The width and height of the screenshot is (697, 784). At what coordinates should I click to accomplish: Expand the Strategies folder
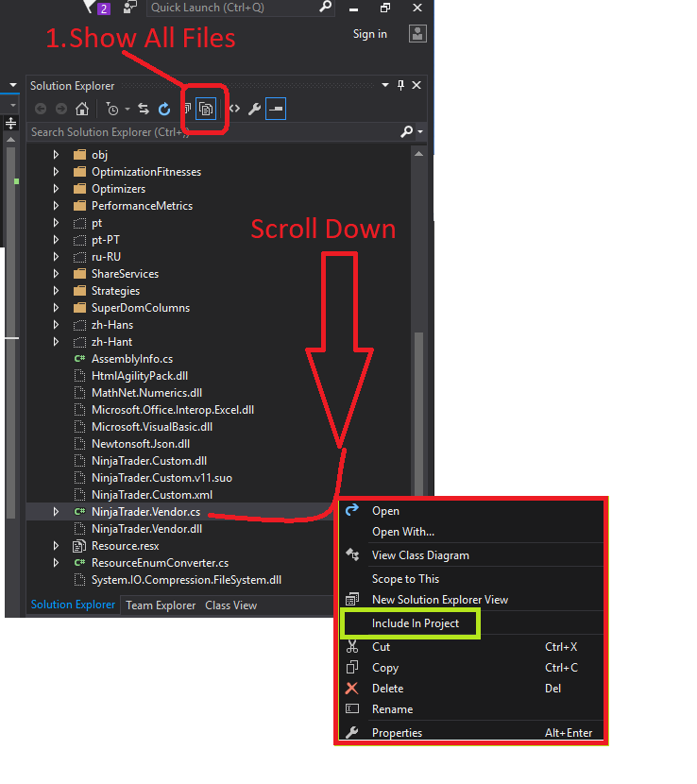click(x=56, y=291)
